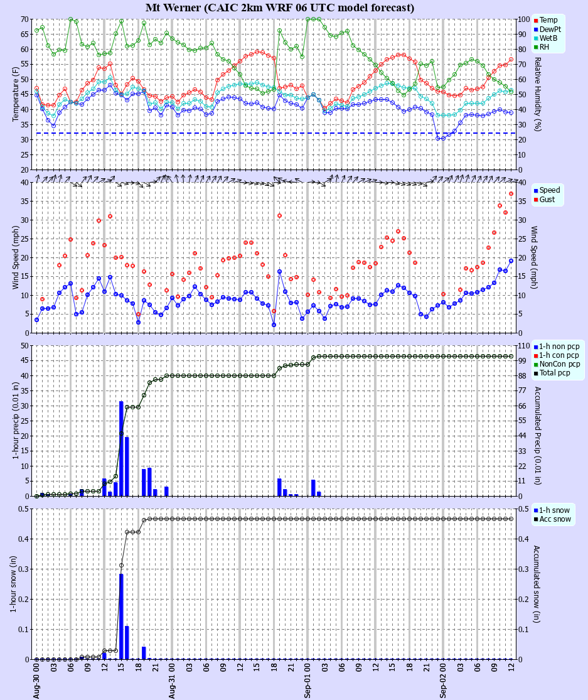Click the black Total pcp swatch
This screenshot has height=700, width=588.
[x=536, y=373]
